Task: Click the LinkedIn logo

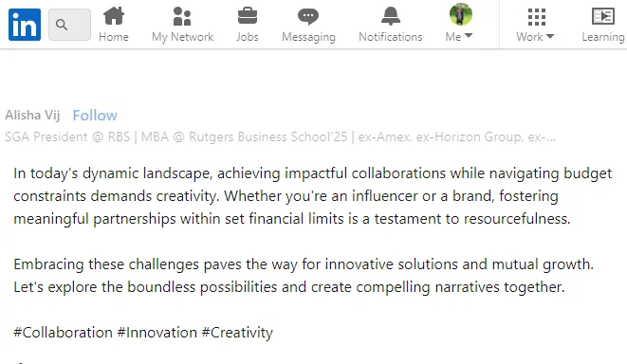Action: point(25,25)
